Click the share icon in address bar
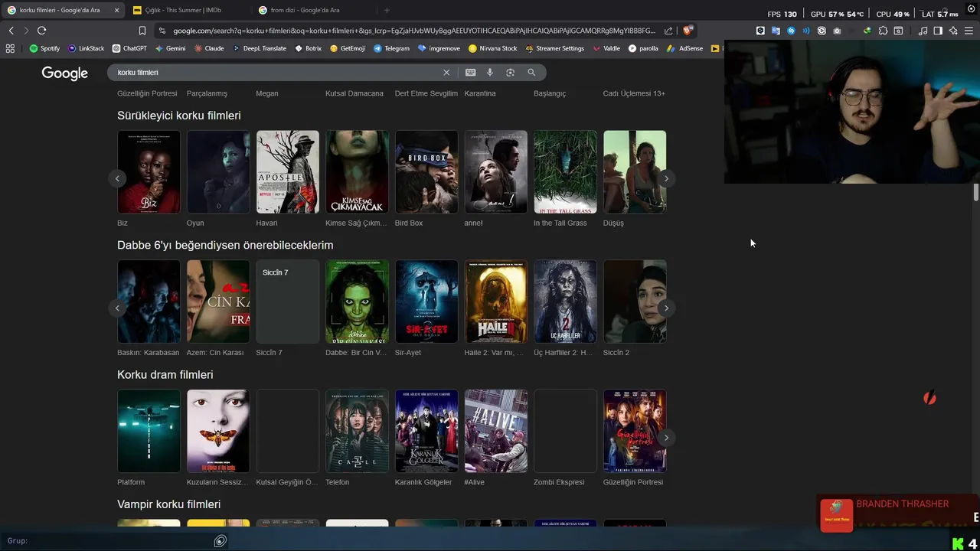This screenshot has height=551, width=980. tap(668, 31)
